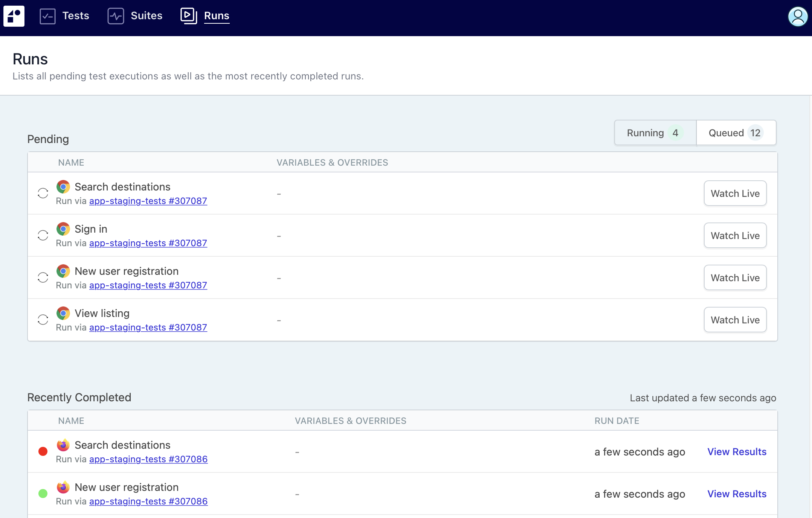Select the Queued 12 toggle filter
812x518 pixels.
736,133
